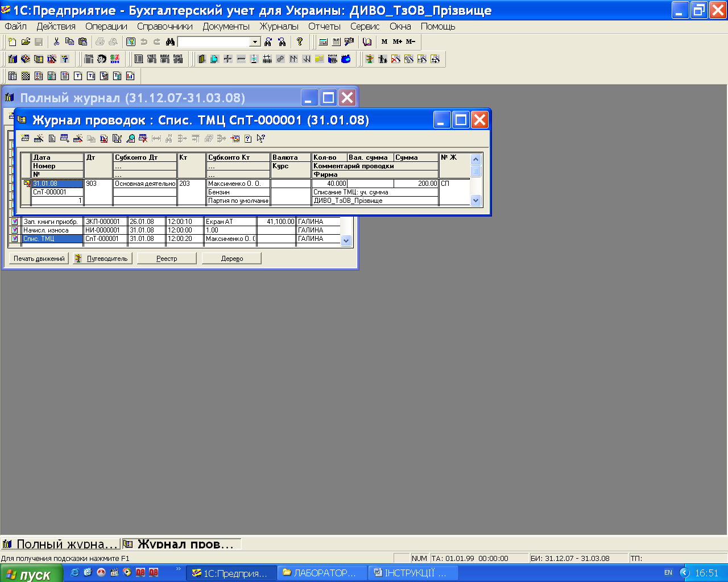The height and width of the screenshot is (582, 728).
Task: Click the description question-mark icon in journal toolbar
Action: [248, 138]
